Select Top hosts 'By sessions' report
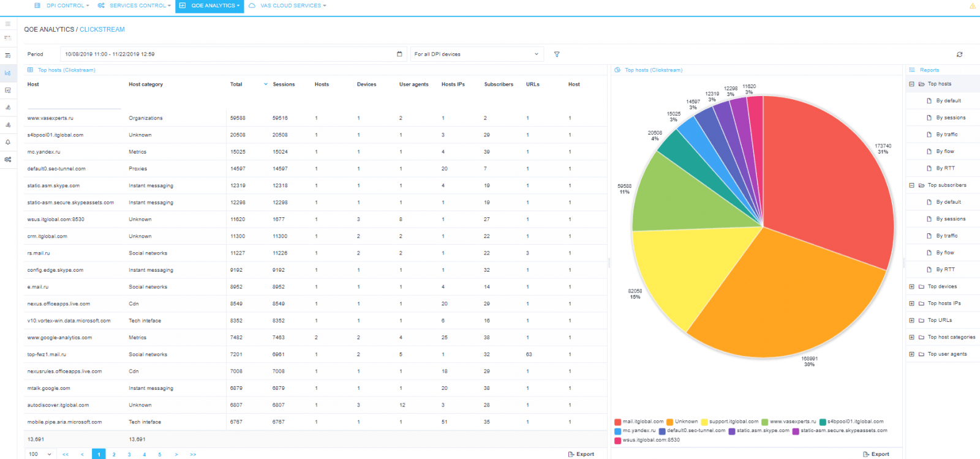Screen dimensions: 980x459 [x=951, y=118]
